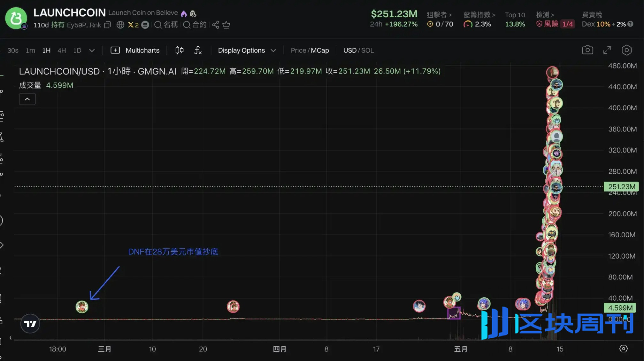Image resolution: width=644 pixels, height=361 pixels.
Task: Select the 30s timeframe
Action: (x=13, y=51)
